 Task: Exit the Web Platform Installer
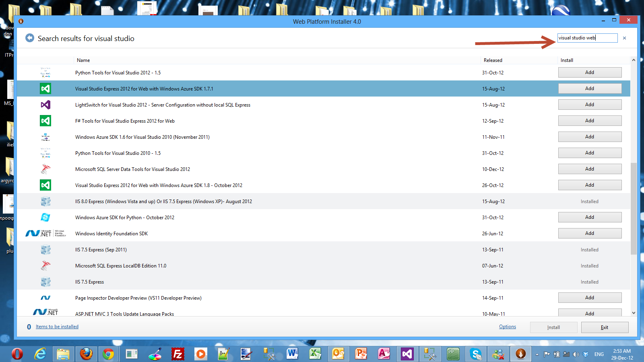click(x=605, y=327)
